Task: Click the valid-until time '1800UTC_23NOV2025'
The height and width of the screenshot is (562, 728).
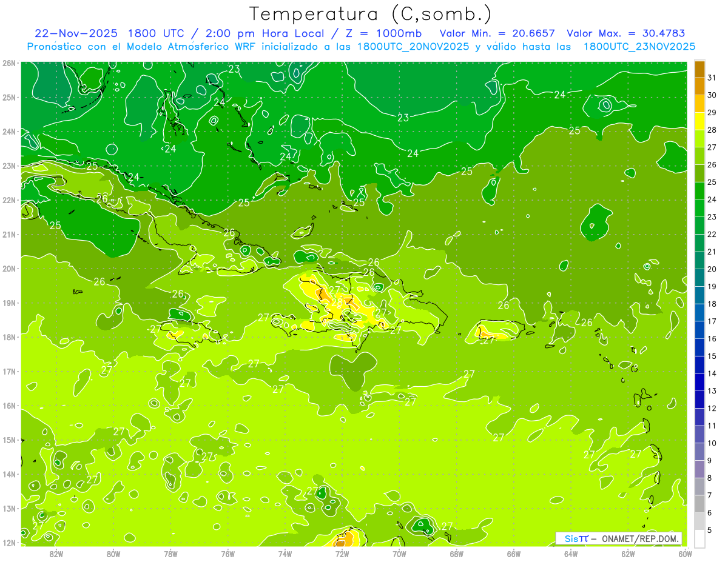Action: click(x=639, y=47)
